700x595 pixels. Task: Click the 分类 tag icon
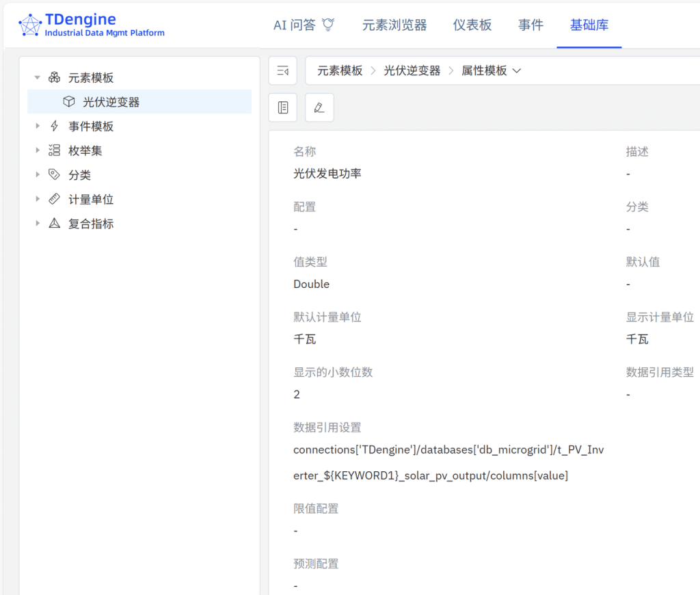click(x=54, y=174)
